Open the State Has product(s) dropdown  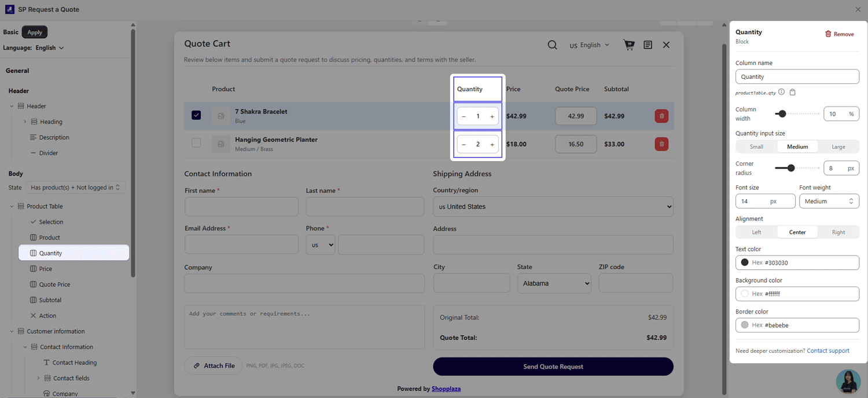75,187
